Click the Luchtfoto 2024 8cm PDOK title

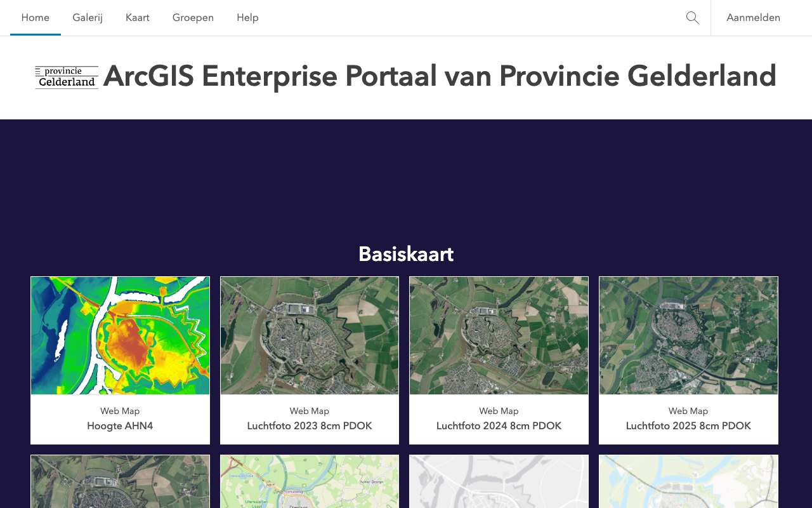tap(499, 426)
